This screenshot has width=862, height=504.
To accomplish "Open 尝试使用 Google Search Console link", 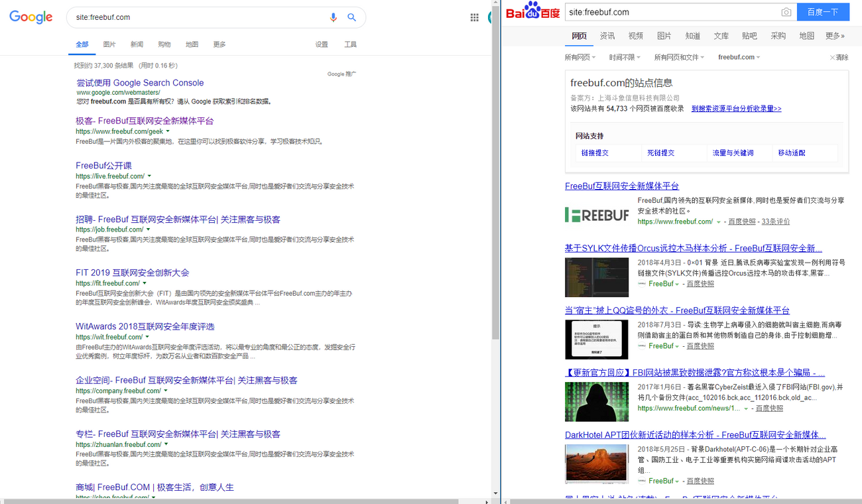I will click(140, 83).
